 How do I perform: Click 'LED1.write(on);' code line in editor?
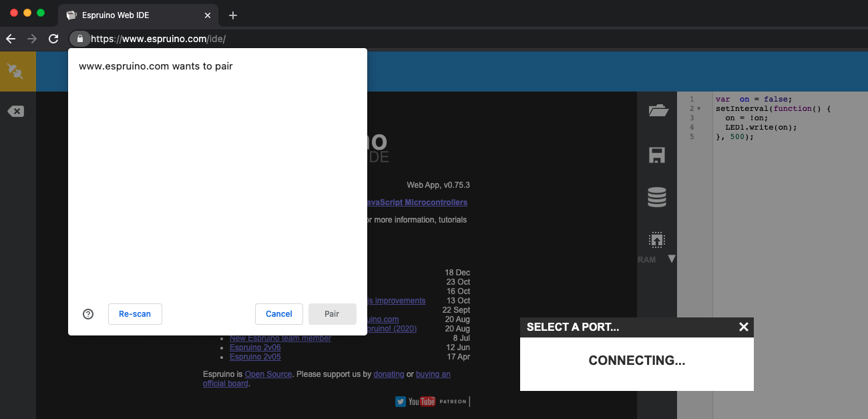click(761, 127)
